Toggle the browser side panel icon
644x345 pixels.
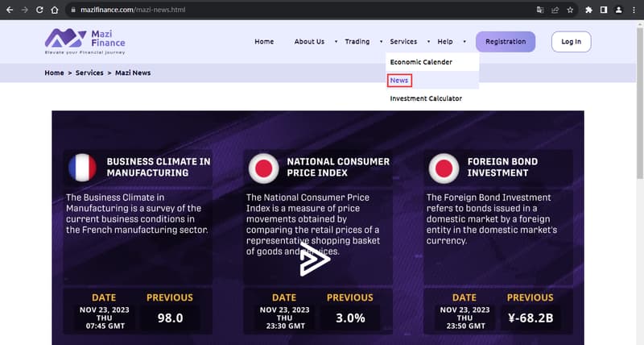[x=603, y=10]
